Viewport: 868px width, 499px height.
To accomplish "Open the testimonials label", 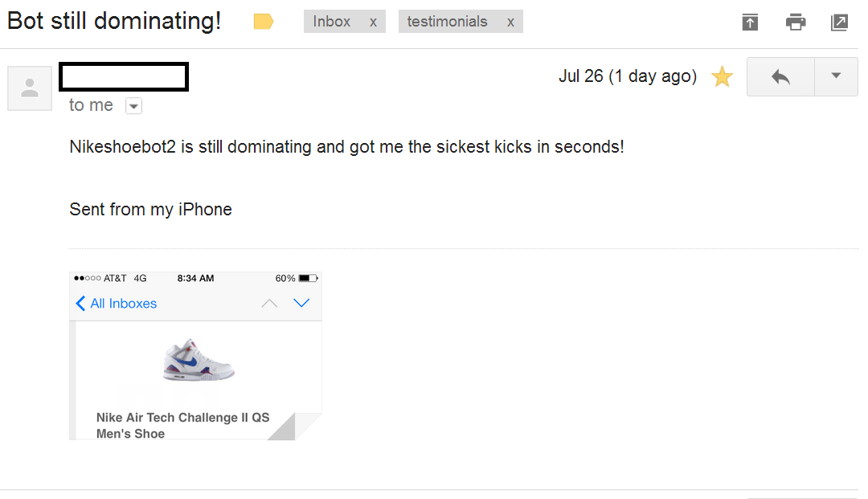I will pyautogui.click(x=447, y=22).
